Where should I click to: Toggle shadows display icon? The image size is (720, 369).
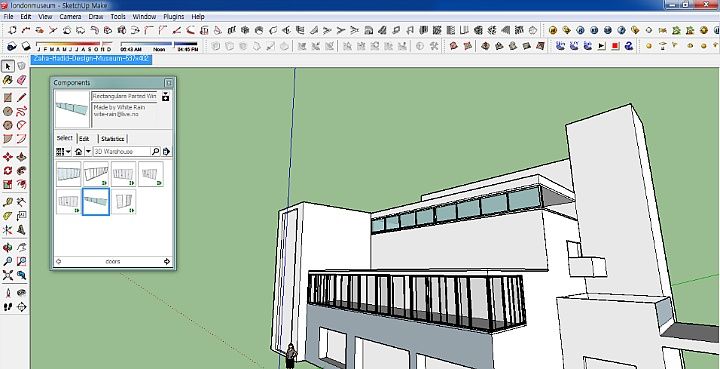click(12, 46)
